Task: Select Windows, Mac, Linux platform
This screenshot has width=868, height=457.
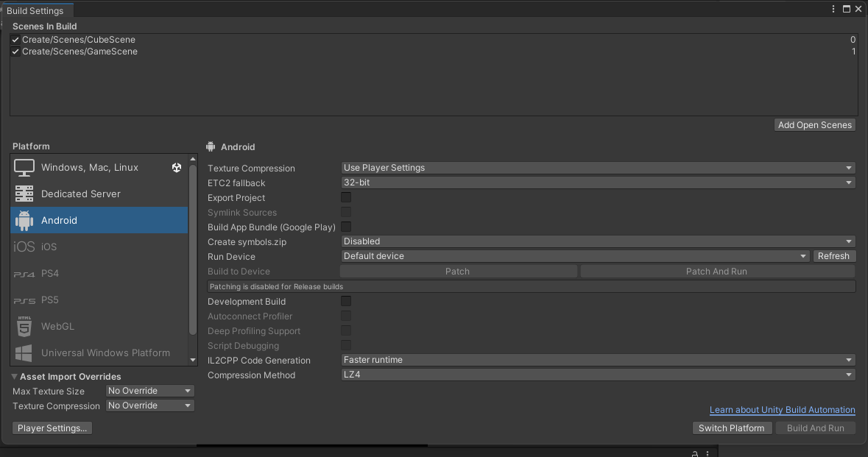Action: (x=99, y=167)
